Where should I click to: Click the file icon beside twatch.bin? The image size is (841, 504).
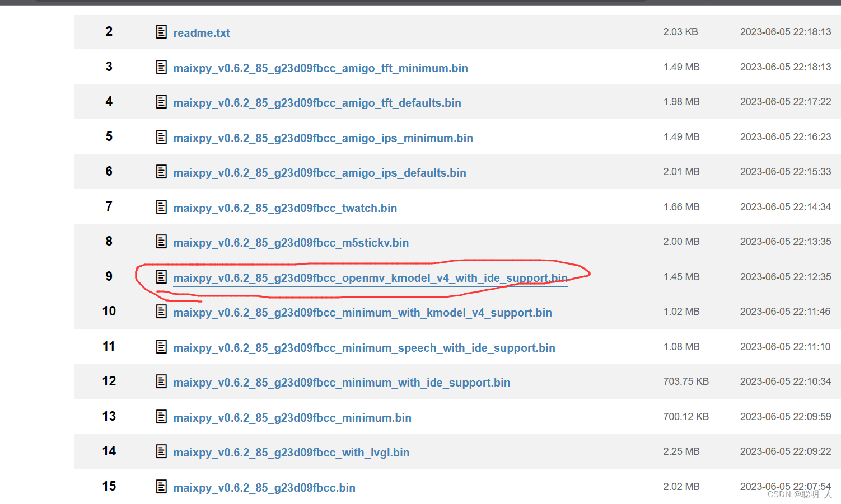(161, 207)
